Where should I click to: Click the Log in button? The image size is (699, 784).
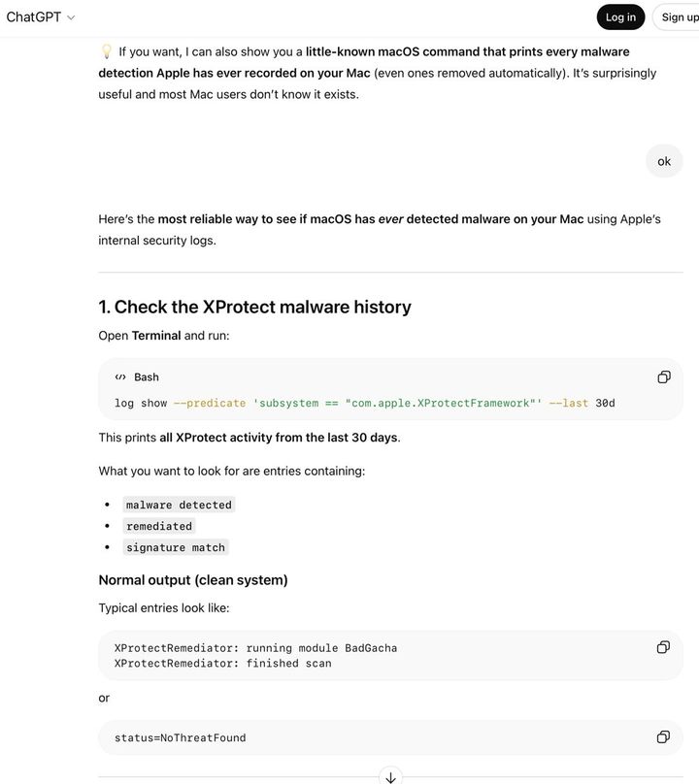(x=620, y=16)
